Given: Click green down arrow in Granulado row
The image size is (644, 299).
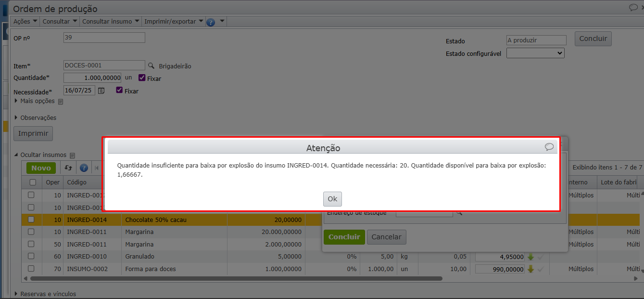Looking at the screenshot, I should tap(530, 257).
